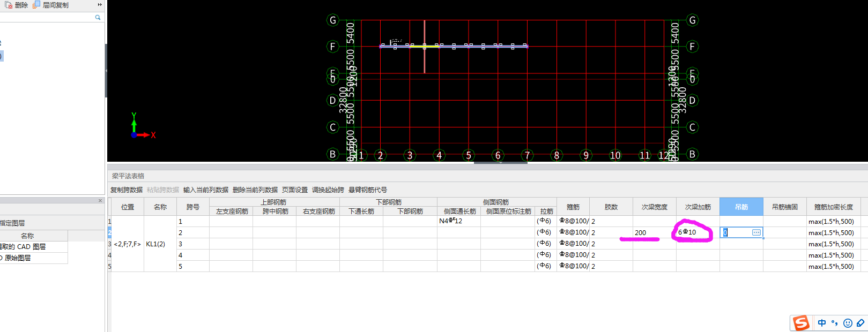Click the vertical scrollbar of left panel

click(x=106, y=71)
